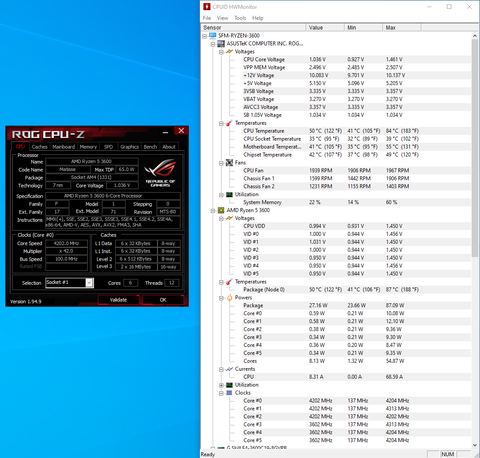
Task: Switch to the Graphics tab in CPU-Z
Action: tap(129, 147)
